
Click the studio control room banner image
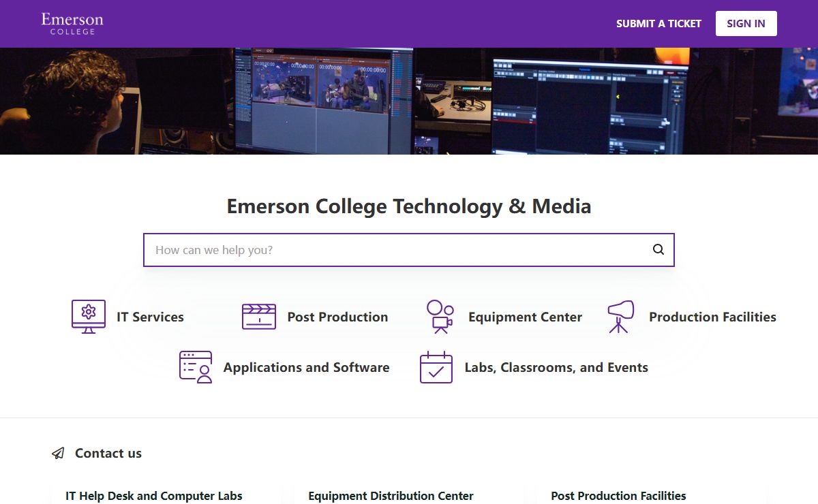409,101
